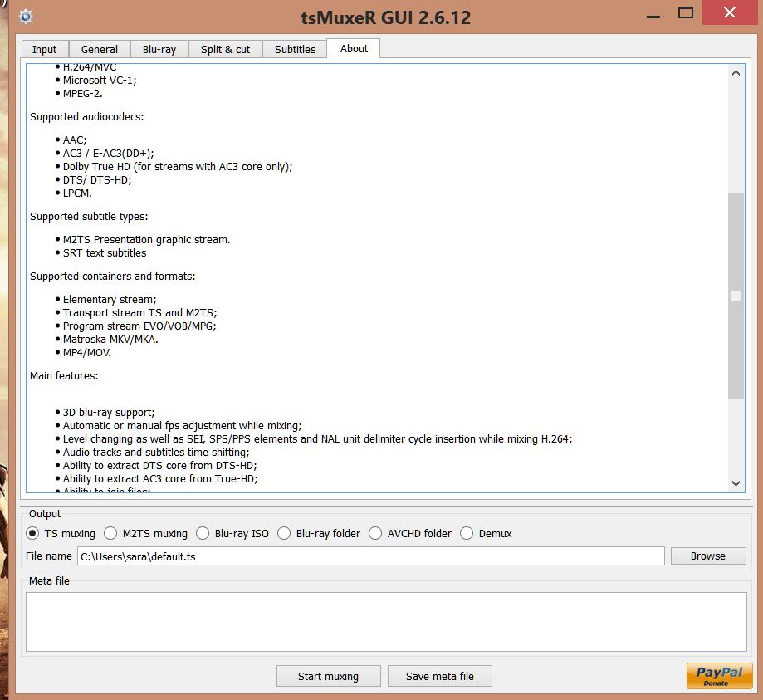Click 'Supported containers and formats:' heading
The height and width of the screenshot is (700, 763).
pos(112,276)
